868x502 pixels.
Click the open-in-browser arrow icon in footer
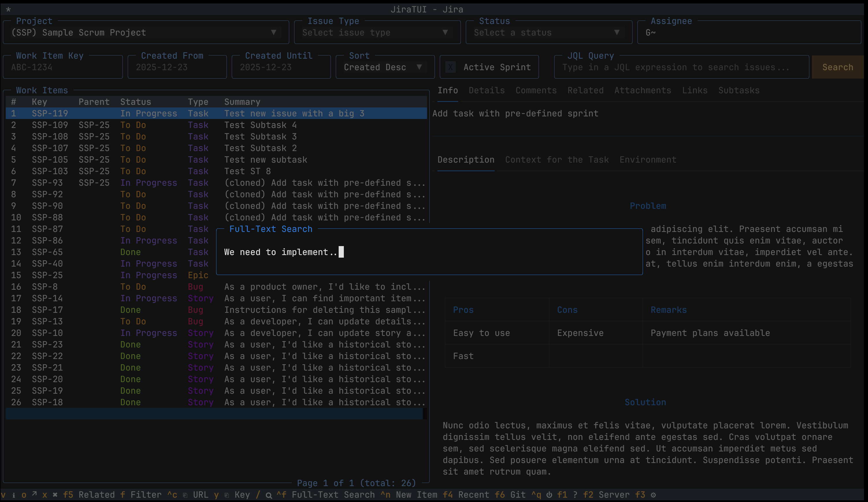coord(34,494)
